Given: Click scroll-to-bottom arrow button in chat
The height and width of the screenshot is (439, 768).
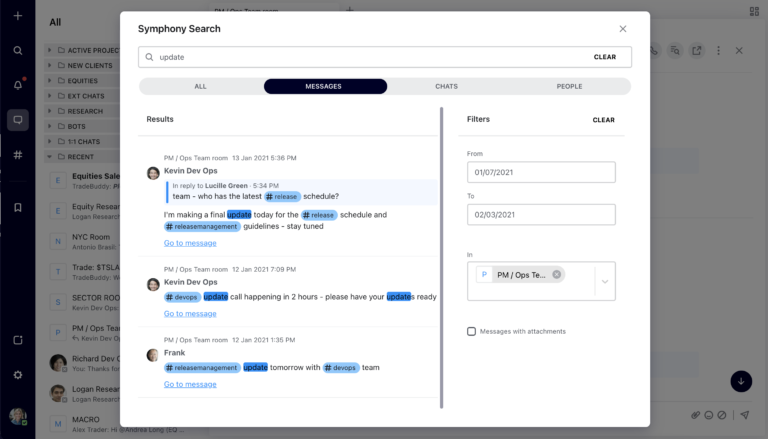Looking at the screenshot, I should [740, 381].
